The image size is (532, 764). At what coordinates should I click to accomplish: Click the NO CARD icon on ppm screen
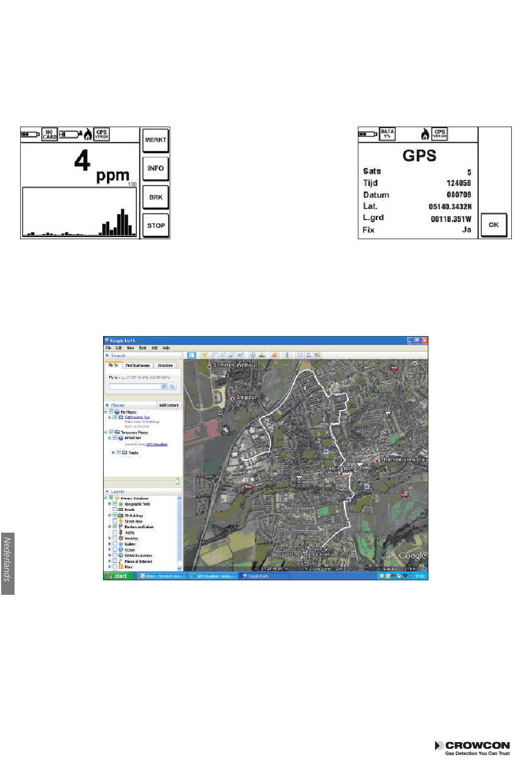coord(49,134)
